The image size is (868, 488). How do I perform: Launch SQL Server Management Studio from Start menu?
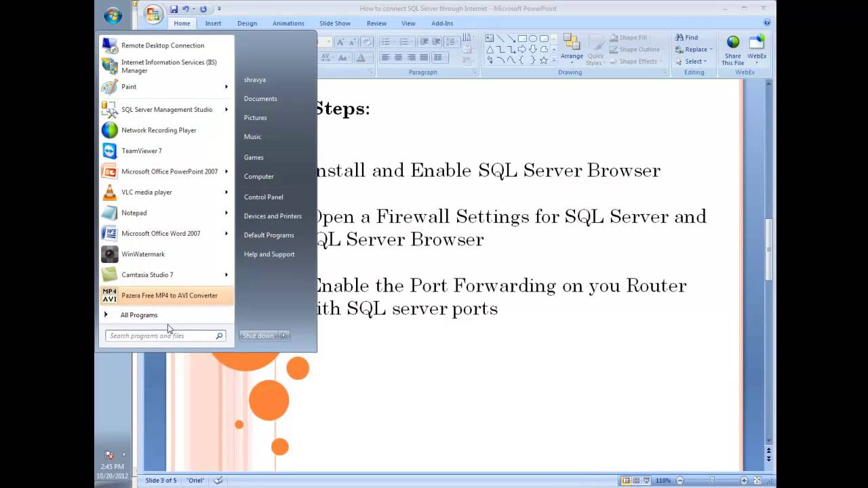click(x=167, y=109)
